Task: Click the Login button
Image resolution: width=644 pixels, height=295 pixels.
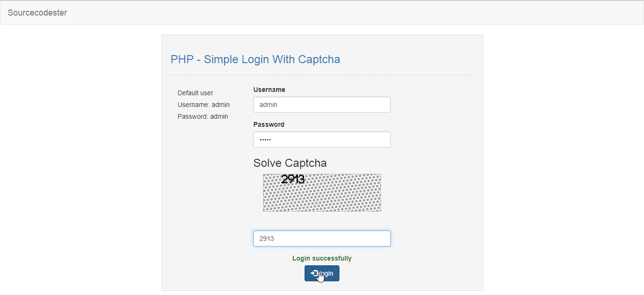Action: click(330, 273)
